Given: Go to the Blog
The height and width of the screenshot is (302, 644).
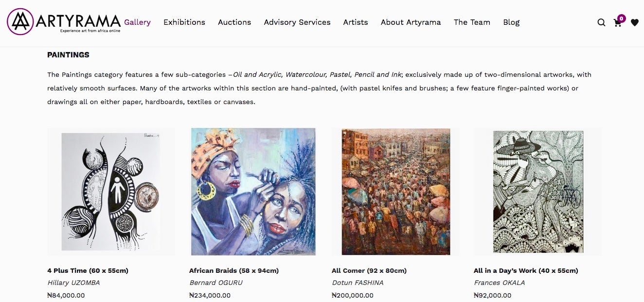Looking at the screenshot, I should 511,22.
